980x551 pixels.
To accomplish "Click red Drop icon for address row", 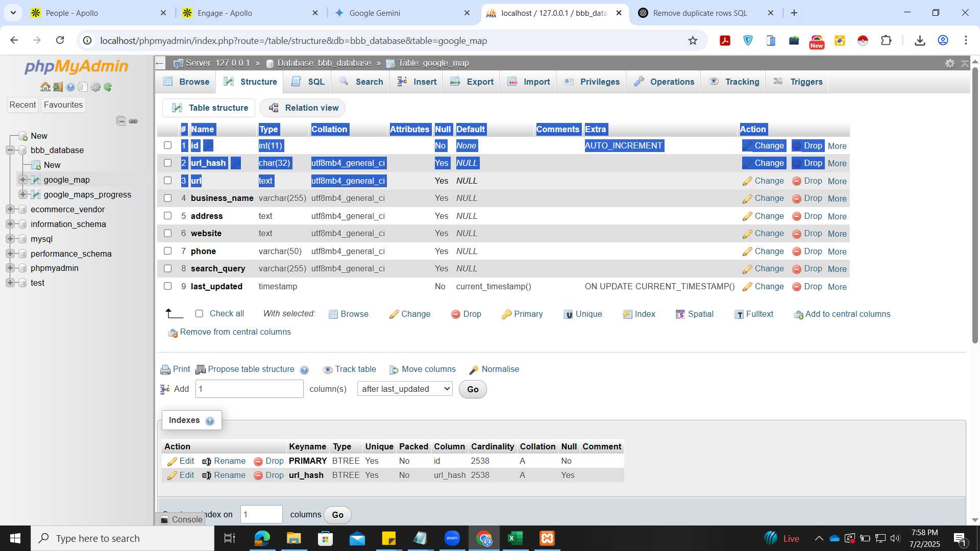I will coord(796,216).
